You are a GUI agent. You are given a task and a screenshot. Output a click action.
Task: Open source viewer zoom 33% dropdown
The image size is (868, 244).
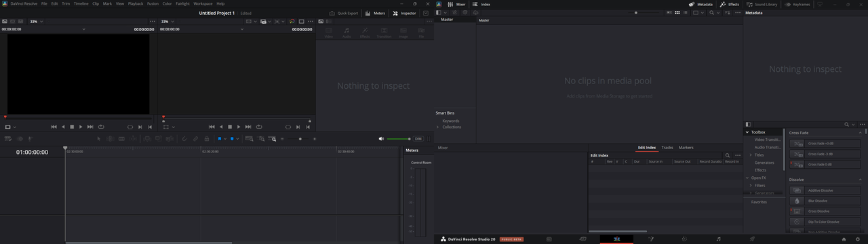point(36,22)
